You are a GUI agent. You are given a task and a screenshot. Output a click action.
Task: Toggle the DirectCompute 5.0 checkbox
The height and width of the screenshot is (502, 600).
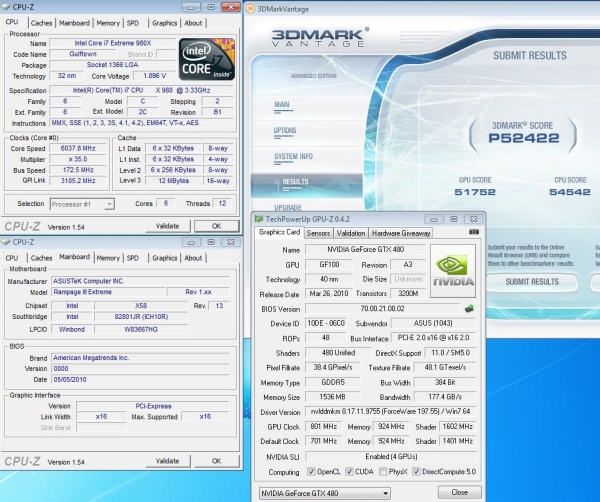click(416, 471)
